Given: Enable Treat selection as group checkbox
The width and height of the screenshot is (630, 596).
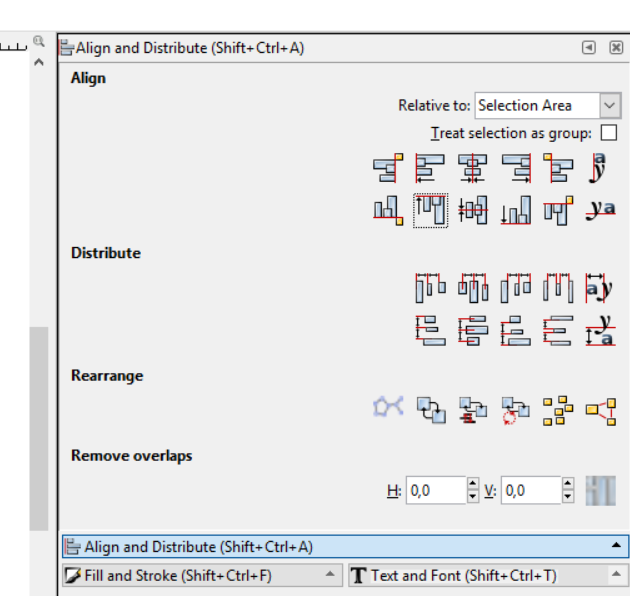Looking at the screenshot, I should tap(609, 133).
